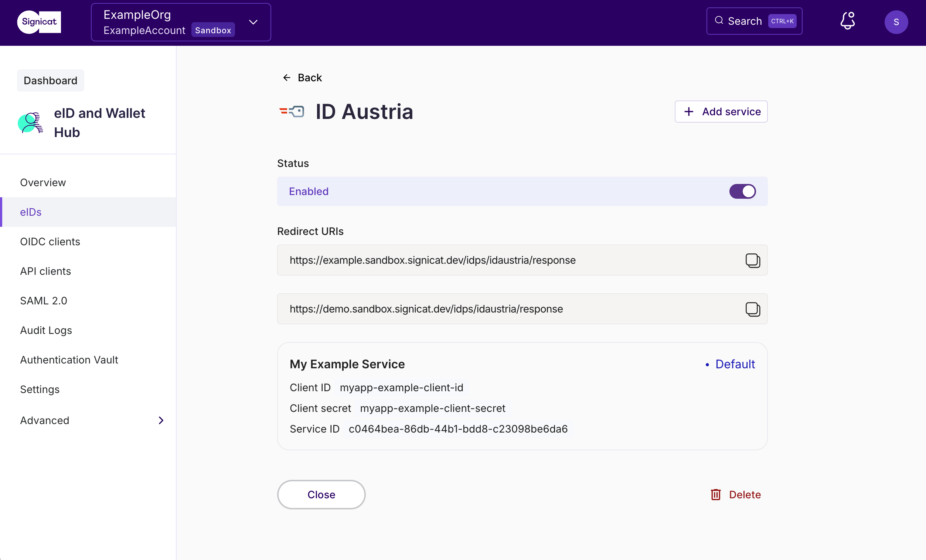Click the Default service label

[735, 364]
